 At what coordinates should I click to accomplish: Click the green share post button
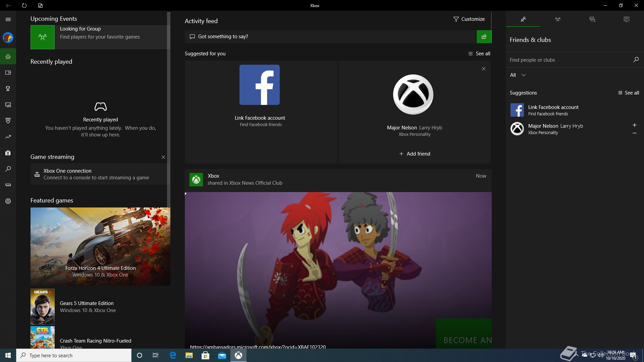pos(484,37)
